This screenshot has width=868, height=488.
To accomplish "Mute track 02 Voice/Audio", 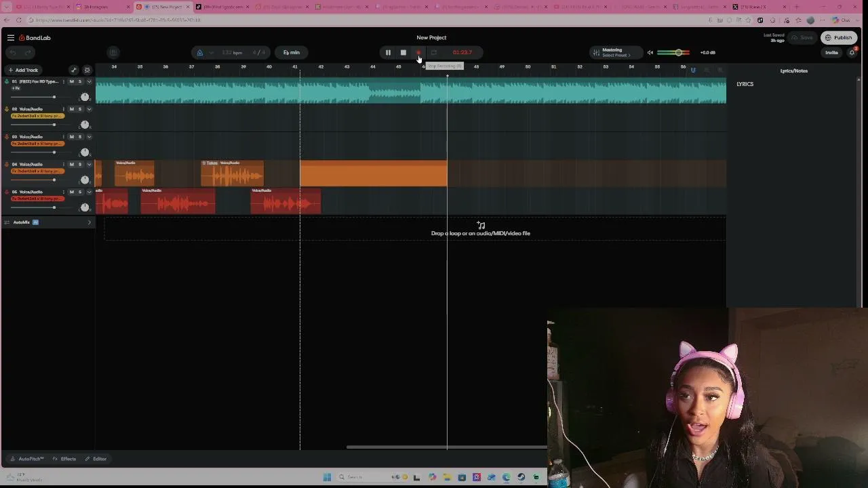I will click(x=71, y=109).
